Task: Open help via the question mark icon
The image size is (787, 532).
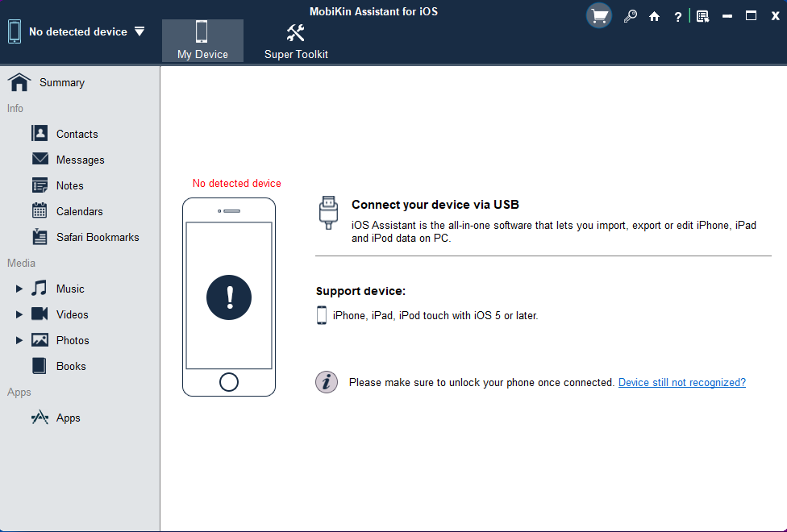Action: (x=678, y=17)
